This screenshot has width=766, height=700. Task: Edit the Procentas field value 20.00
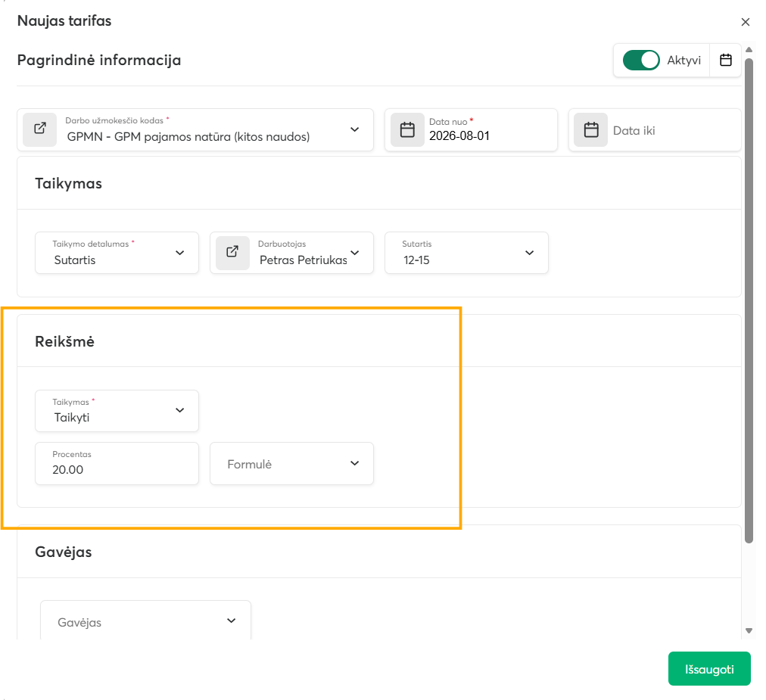click(x=117, y=464)
